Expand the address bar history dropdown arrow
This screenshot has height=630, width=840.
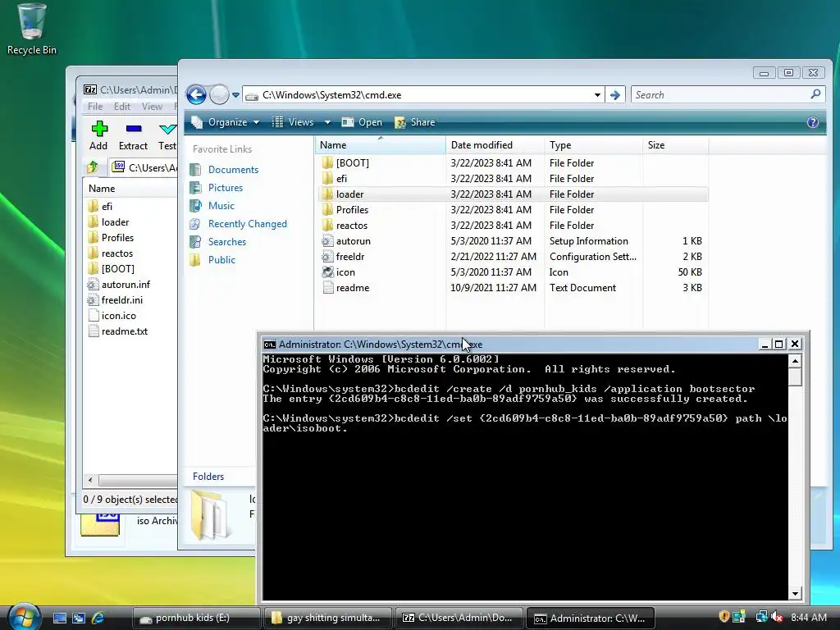point(597,95)
